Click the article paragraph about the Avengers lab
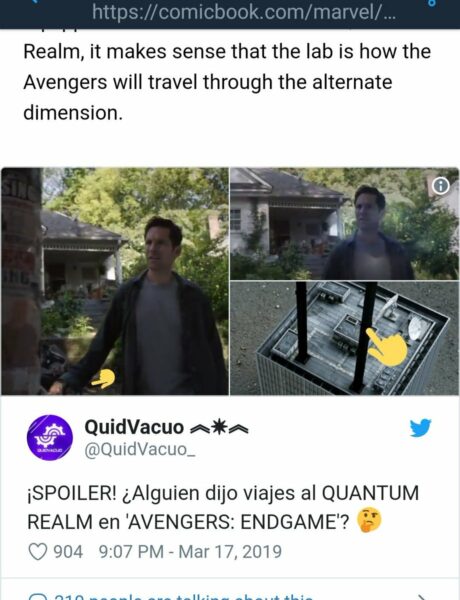460x600 pixels. [227, 82]
